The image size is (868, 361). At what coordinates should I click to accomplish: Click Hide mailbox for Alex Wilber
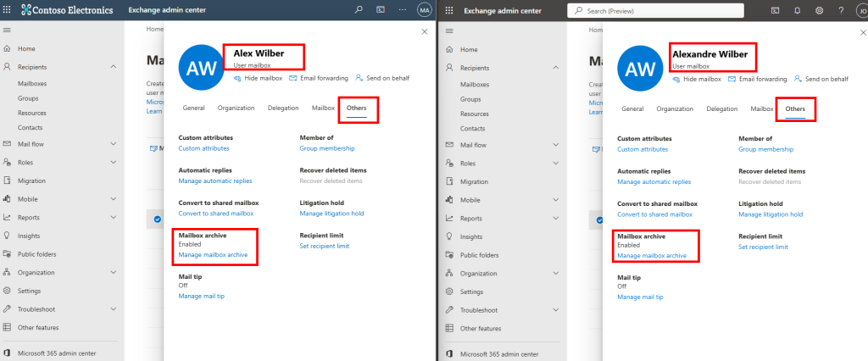click(x=258, y=78)
